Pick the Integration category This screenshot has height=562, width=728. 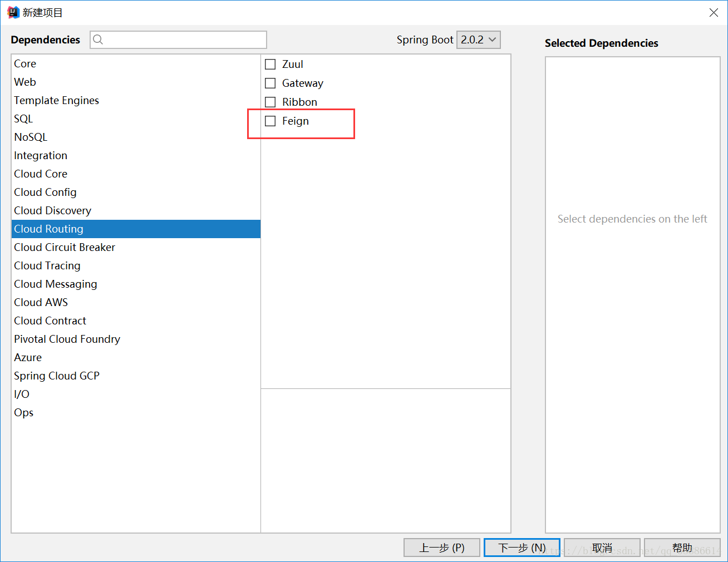(136, 155)
